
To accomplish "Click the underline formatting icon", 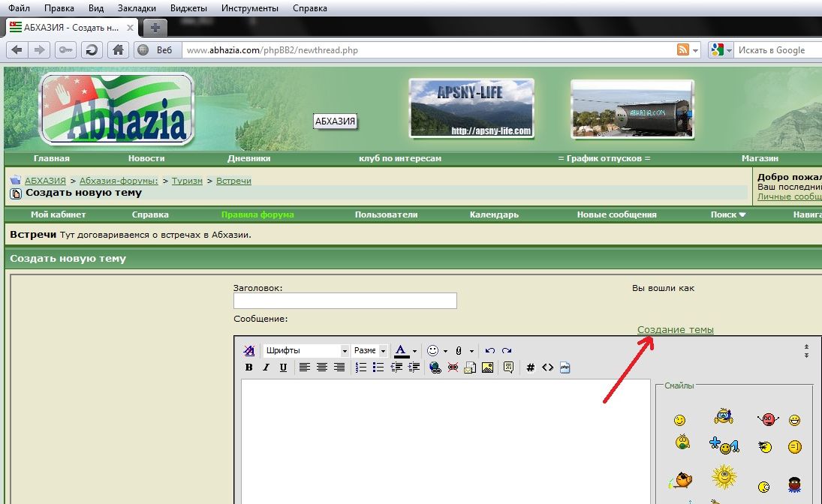I will coord(283,367).
